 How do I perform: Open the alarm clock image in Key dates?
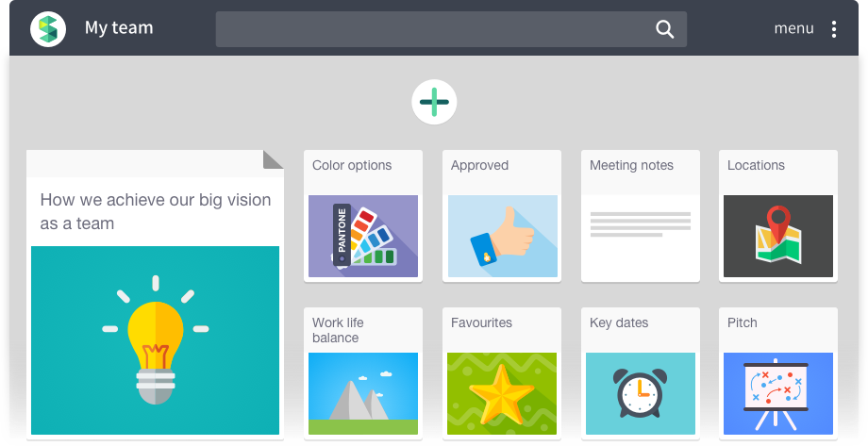[x=641, y=393]
